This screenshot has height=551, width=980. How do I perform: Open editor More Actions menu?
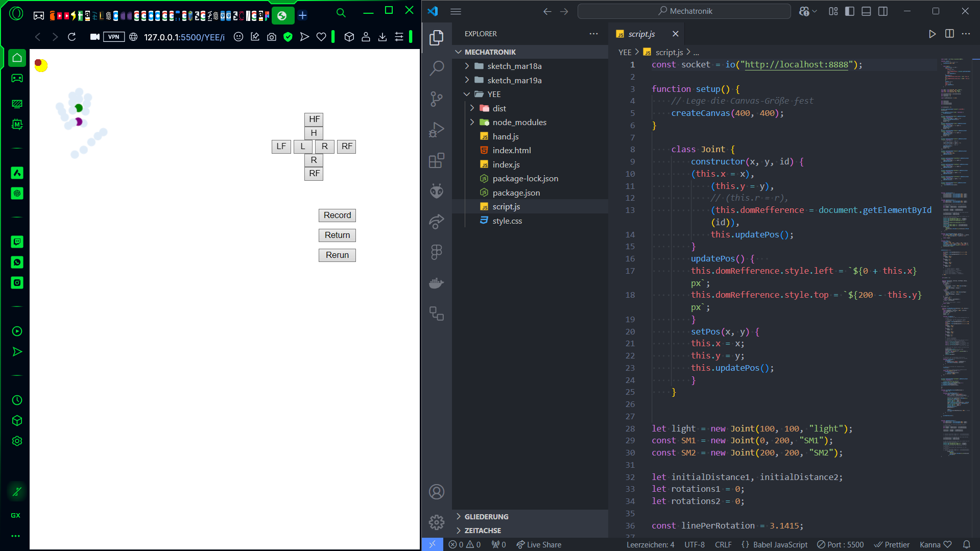pos(966,34)
